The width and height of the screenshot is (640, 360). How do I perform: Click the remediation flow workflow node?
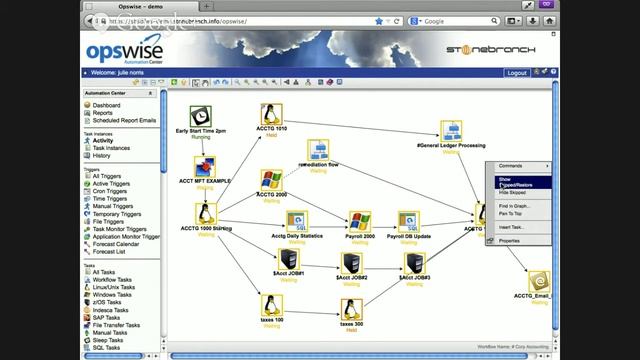click(x=318, y=150)
